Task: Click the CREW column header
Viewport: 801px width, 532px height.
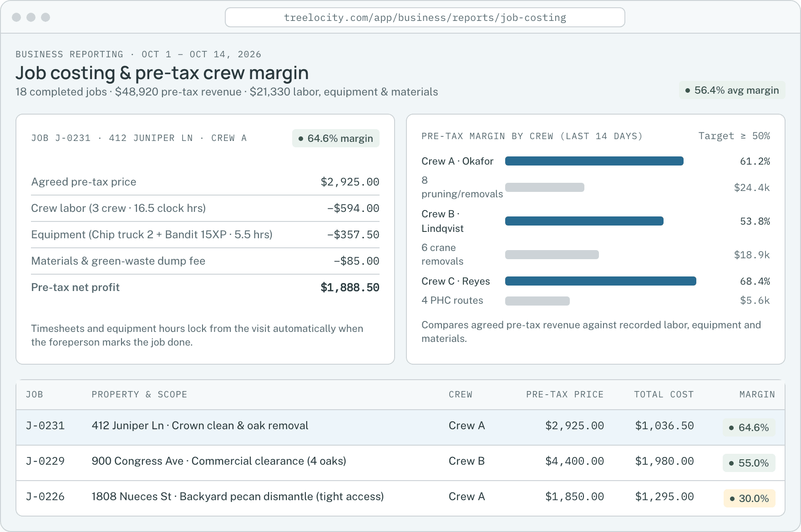Action: [x=461, y=394]
